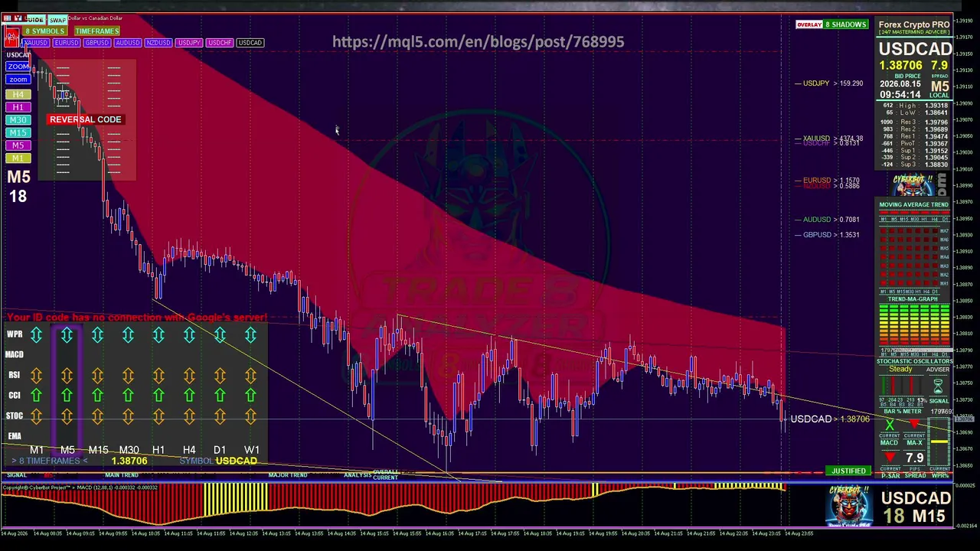
Task: Click the Cyberbot logo in side panel
Action: [913, 184]
